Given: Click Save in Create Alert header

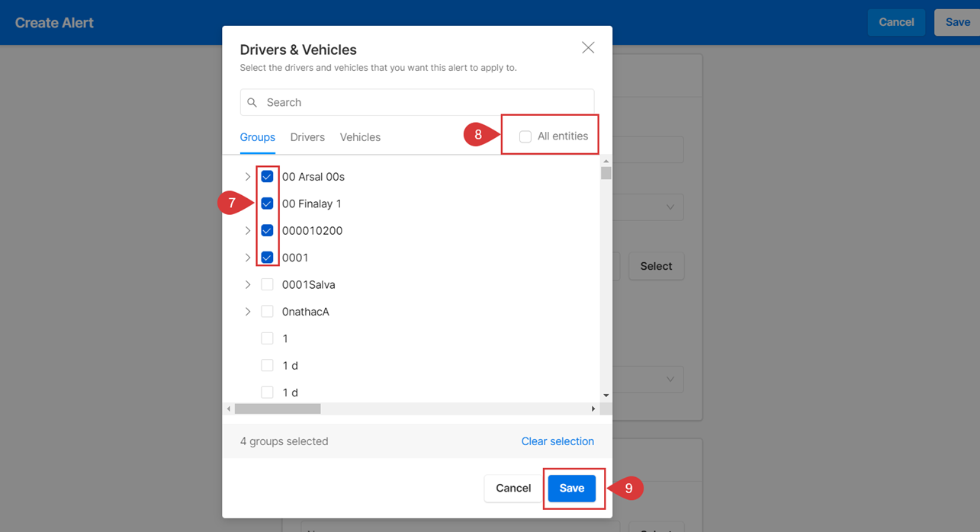Looking at the screenshot, I should [x=957, y=22].
